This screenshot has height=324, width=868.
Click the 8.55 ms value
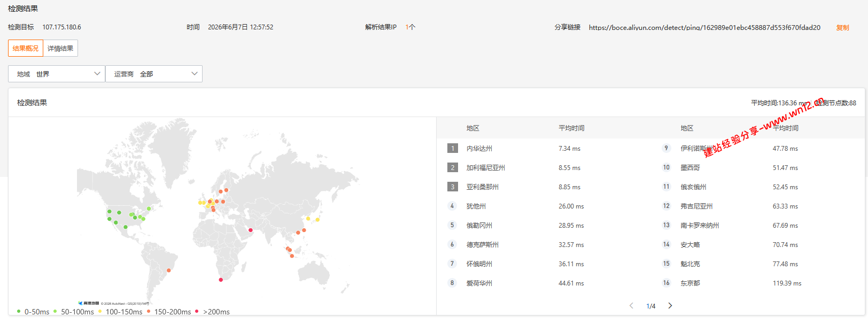click(569, 168)
